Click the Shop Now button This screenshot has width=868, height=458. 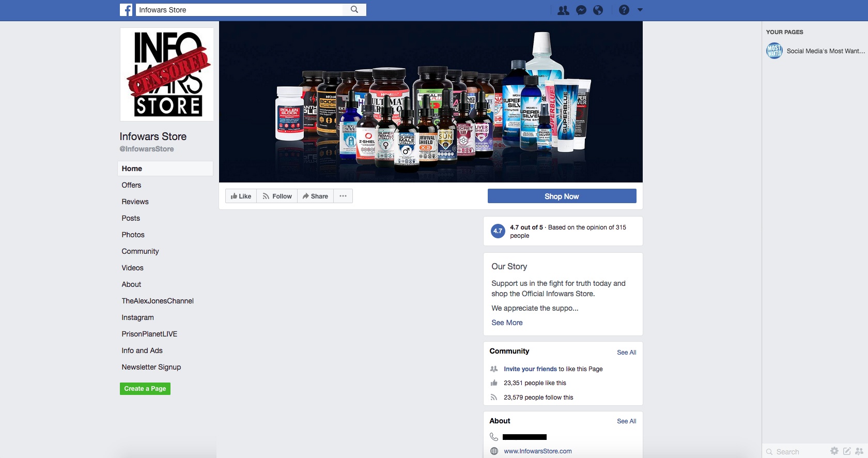[562, 196]
